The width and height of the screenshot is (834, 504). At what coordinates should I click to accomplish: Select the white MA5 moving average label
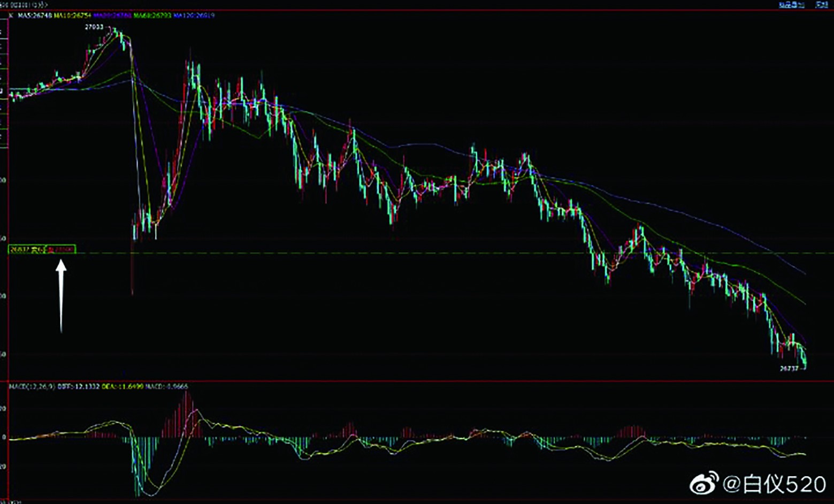pyautogui.click(x=35, y=16)
